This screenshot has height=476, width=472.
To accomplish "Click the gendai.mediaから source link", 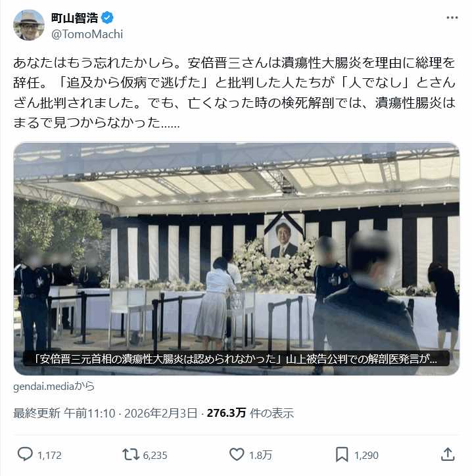I will tap(54, 386).
